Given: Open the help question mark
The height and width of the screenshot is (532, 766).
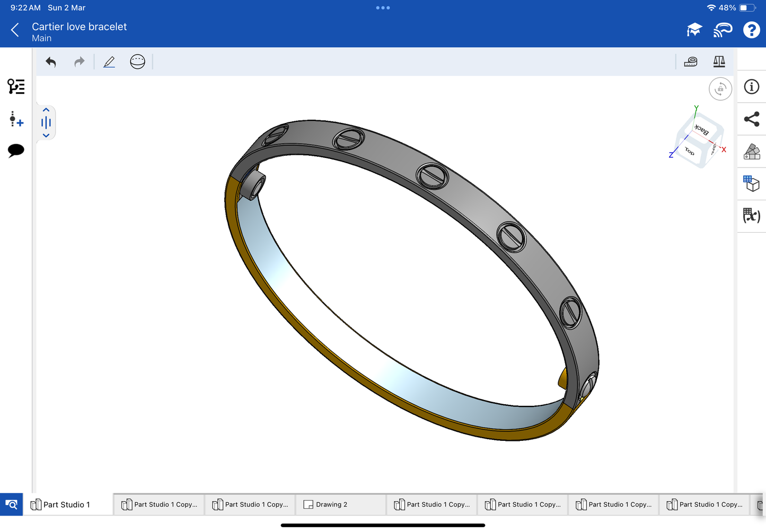Looking at the screenshot, I should coord(751,30).
